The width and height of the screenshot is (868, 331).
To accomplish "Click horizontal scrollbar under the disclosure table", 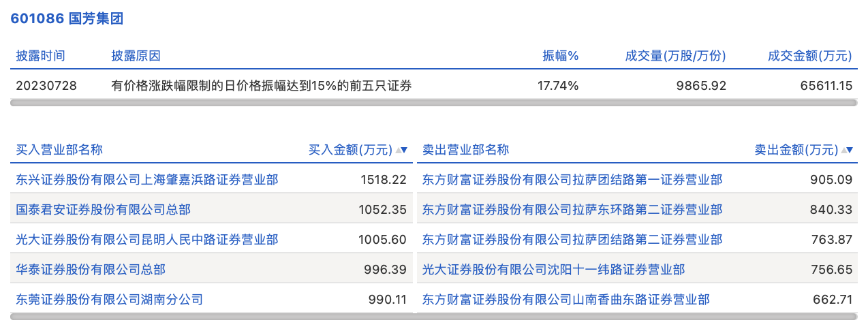I will (x=433, y=103).
